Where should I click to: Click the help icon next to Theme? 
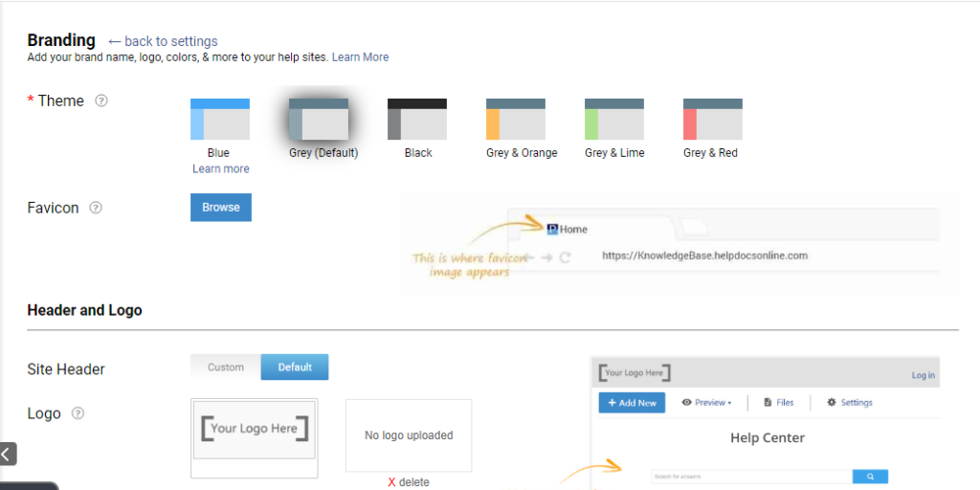(x=101, y=100)
